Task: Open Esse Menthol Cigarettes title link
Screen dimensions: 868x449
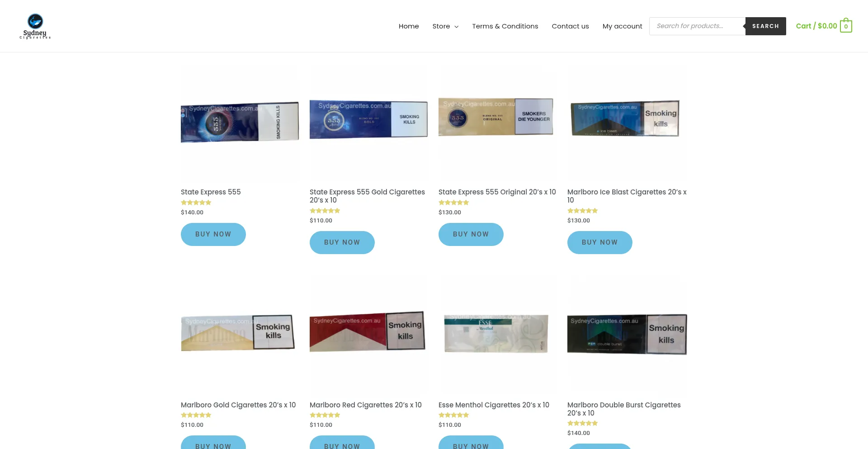Action: click(494, 405)
